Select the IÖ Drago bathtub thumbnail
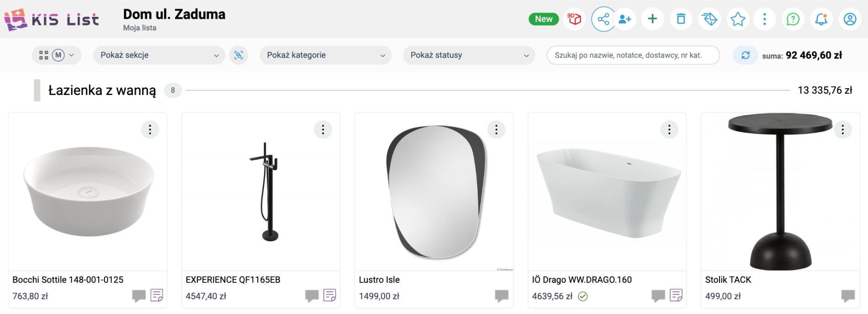 [607, 192]
